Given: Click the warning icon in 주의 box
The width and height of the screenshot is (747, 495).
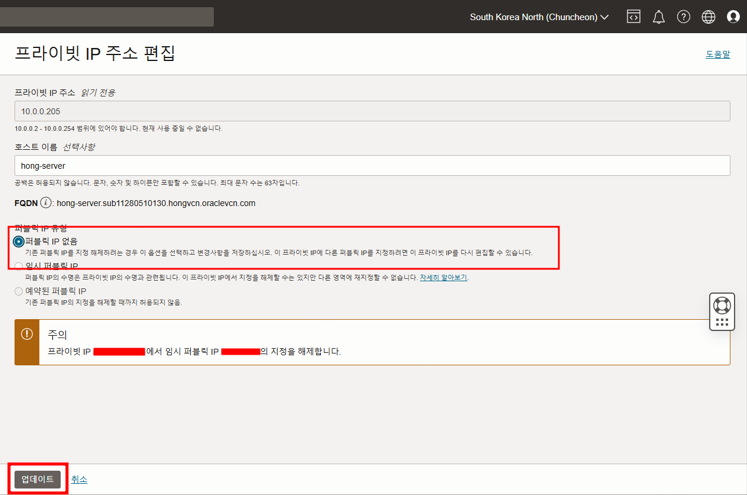Looking at the screenshot, I should pos(27,334).
